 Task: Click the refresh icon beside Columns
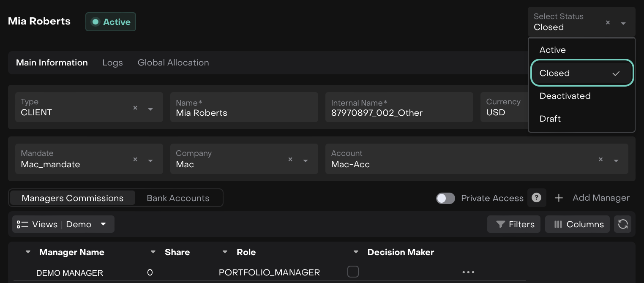[x=622, y=224]
